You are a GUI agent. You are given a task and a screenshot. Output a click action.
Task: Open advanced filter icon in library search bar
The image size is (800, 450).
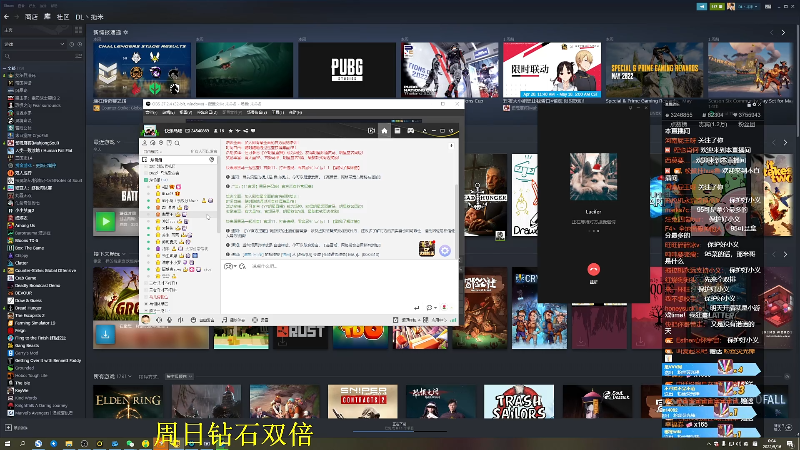(x=79, y=56)
